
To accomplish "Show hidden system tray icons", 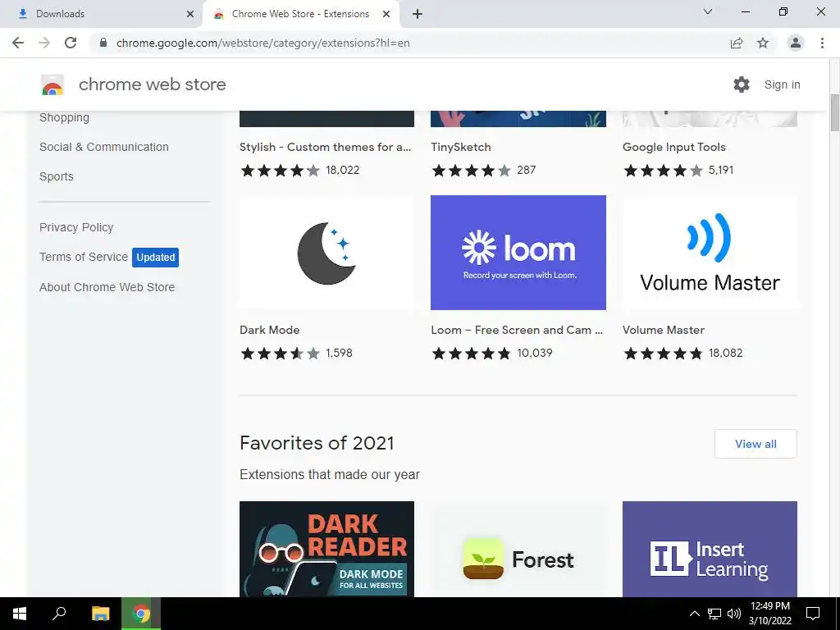I will point(694,614).
